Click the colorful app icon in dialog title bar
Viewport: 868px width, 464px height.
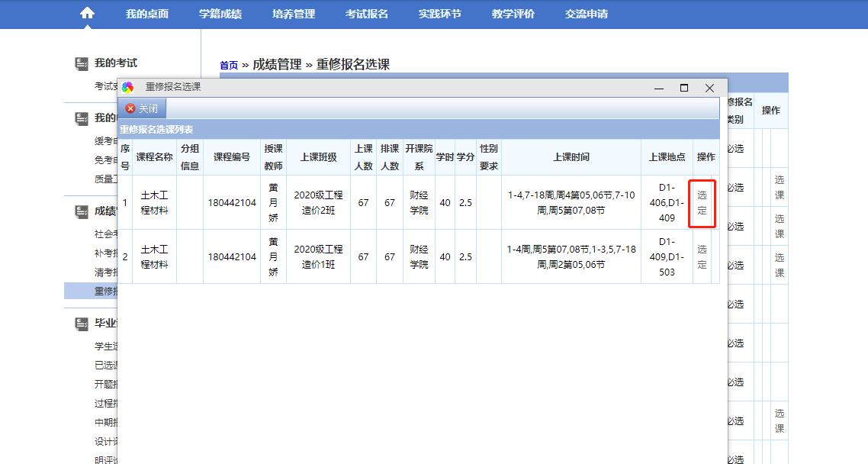pyautogui.click(x=128, y=88)
